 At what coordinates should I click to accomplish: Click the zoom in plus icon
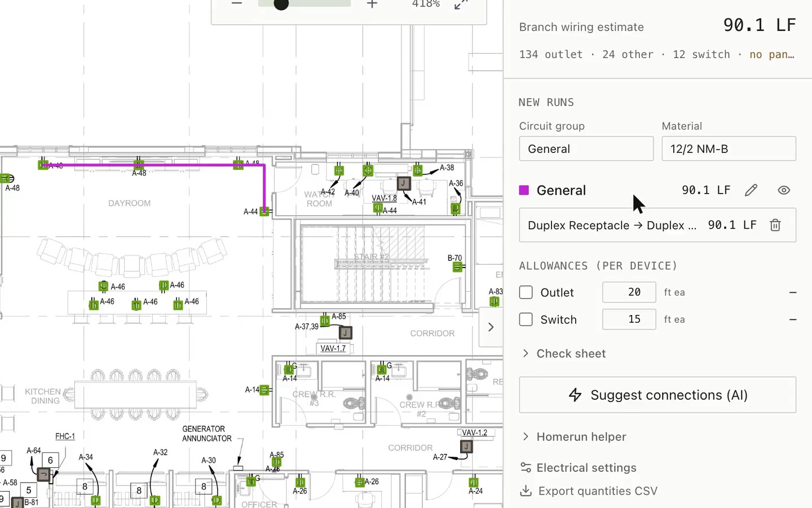(372, 4)
